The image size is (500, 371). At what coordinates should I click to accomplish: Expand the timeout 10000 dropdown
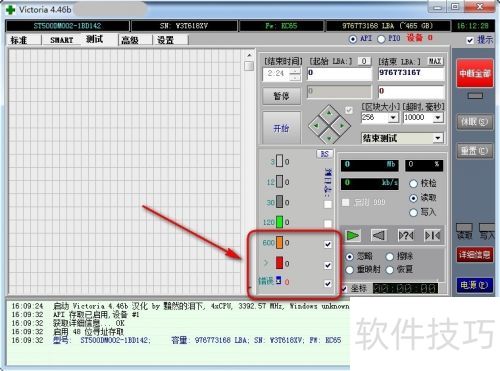coord(438,117)
